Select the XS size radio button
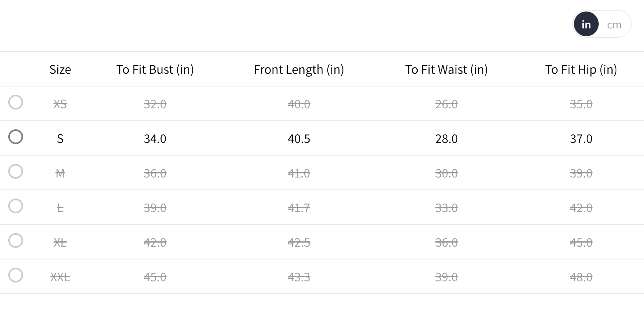This screenshot has width=644, height=327. click(16, 102)
